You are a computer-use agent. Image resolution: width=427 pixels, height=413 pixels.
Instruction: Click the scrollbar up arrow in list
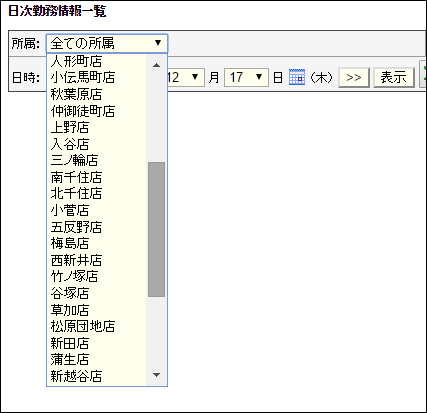156,65
